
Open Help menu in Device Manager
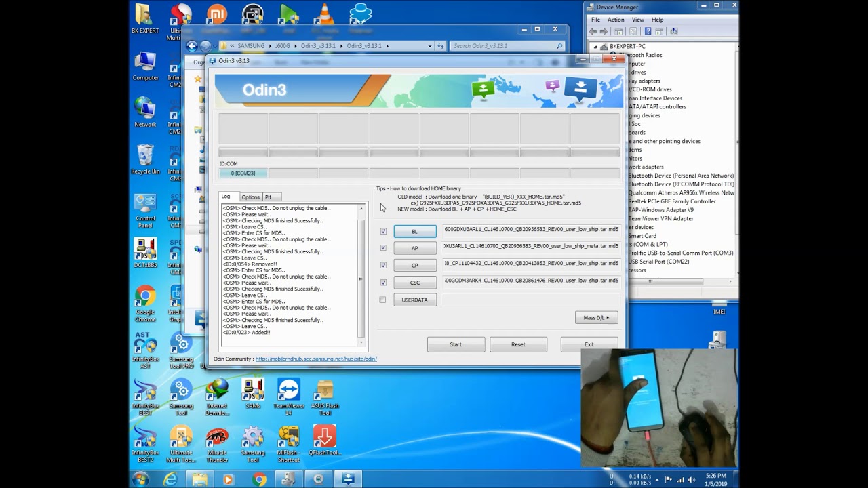(658, 20)
